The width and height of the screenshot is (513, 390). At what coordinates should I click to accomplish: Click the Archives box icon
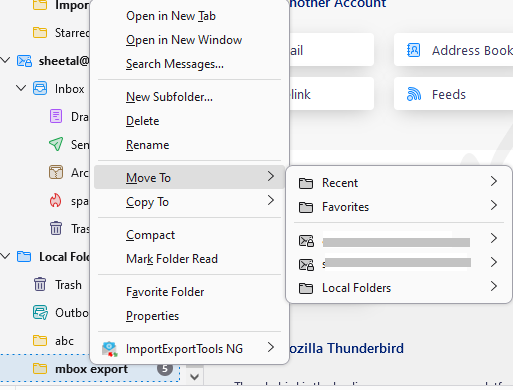tap(56, 172)
